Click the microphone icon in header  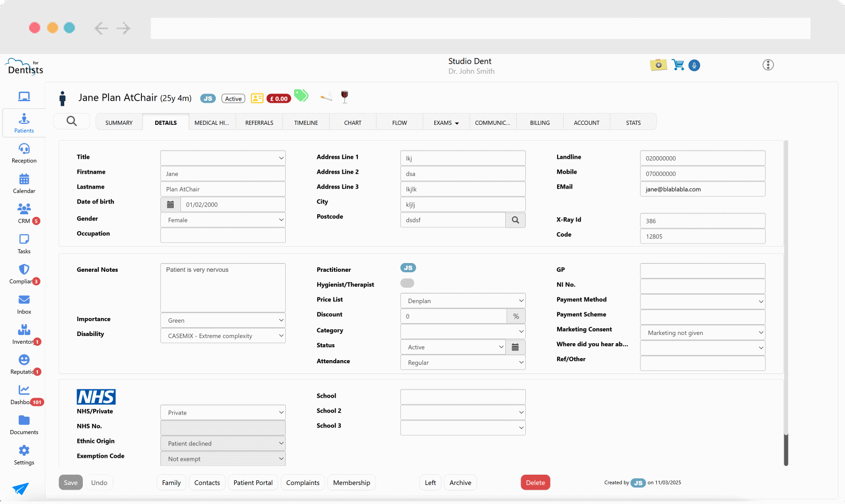tap(694, 65)
